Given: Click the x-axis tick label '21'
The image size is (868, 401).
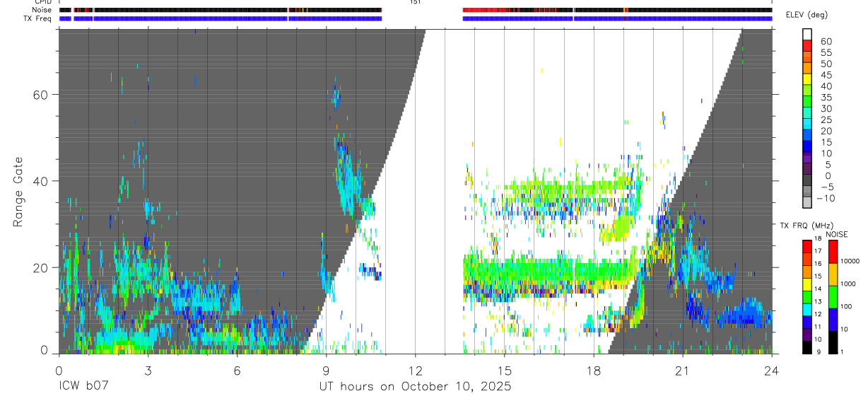Looking at the screenshot, I should pyautogui.click(x=683, y=370).
